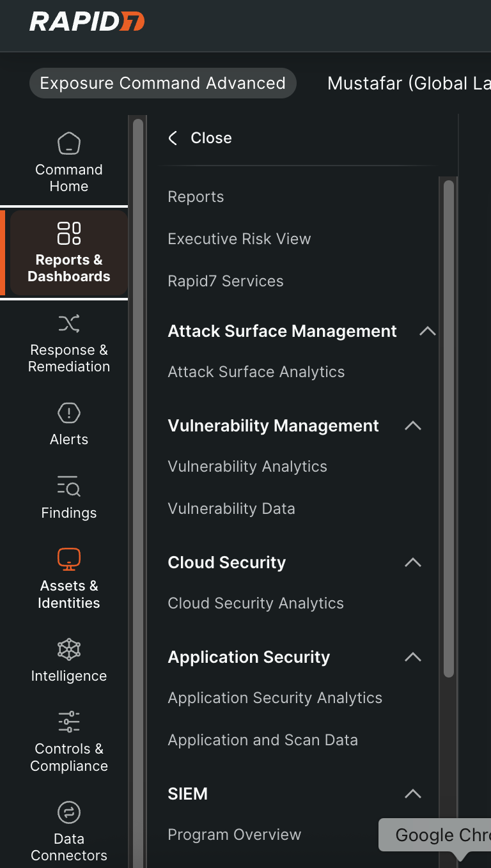Collapse the Vulnerability Management group
The height and width of the screenshot is (868, 491).
point(413,426)
